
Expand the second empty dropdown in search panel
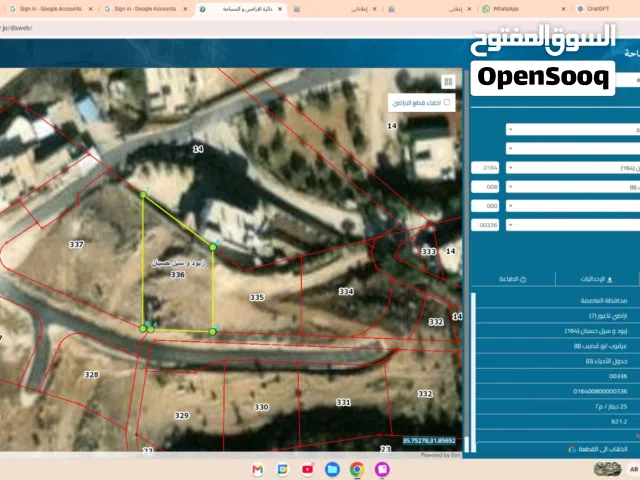[x=573, y=149]
